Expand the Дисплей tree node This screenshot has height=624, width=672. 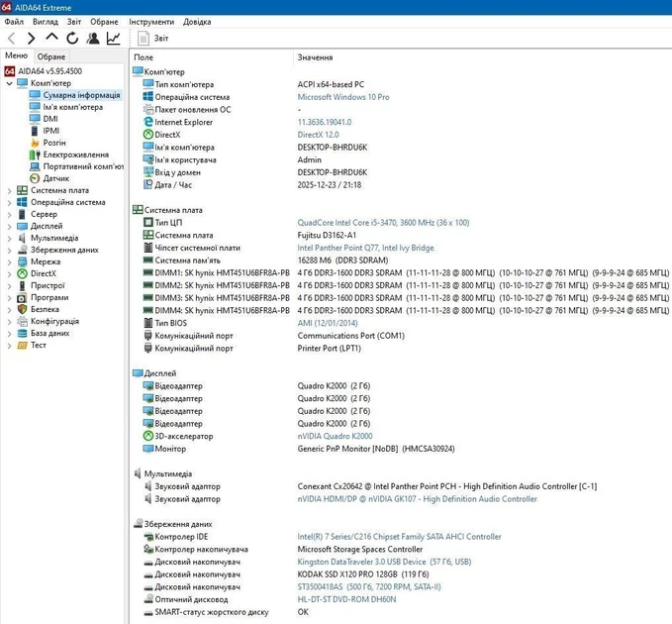click(x=10, y=227)
